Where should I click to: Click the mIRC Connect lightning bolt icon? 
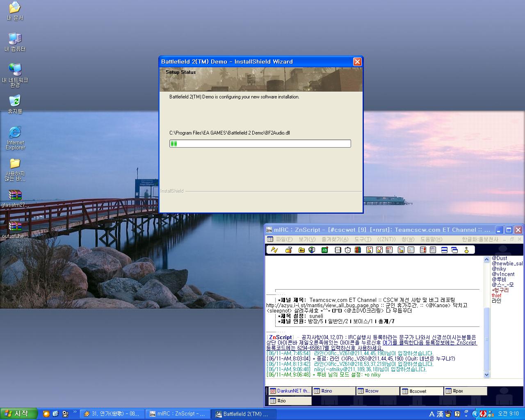click(x=274, y=250)
